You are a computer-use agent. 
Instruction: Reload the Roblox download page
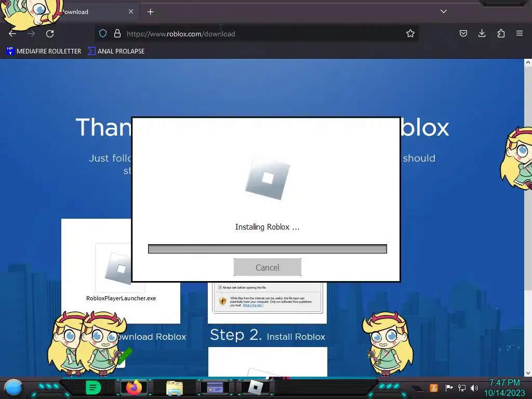(50, 34)
